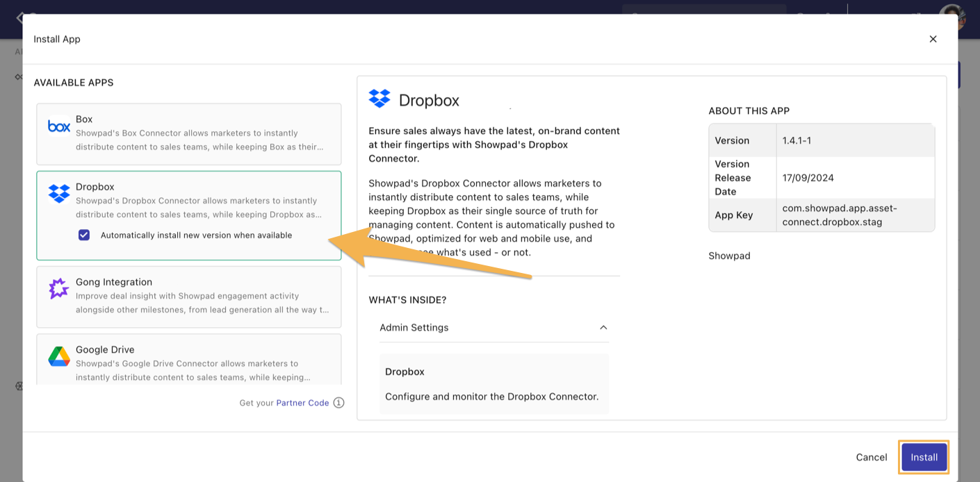This screenshot has height=482, width=980.
Task: Click the Dropbox configuration card under What's Inside
Action: tap(493, 383)
